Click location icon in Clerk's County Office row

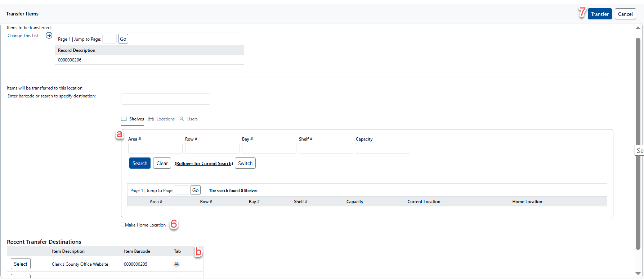[x=176, y=264]
